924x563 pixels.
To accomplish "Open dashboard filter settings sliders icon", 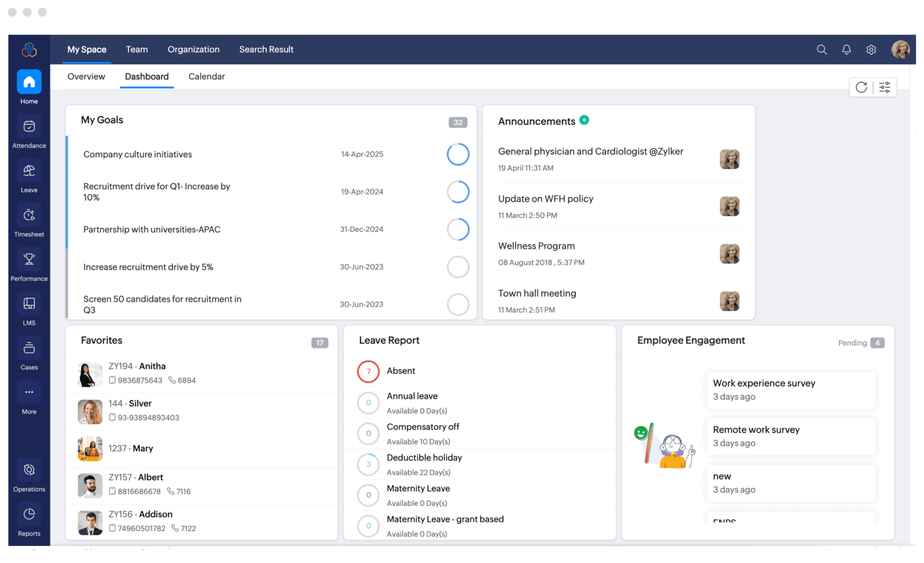I will 885,87.
